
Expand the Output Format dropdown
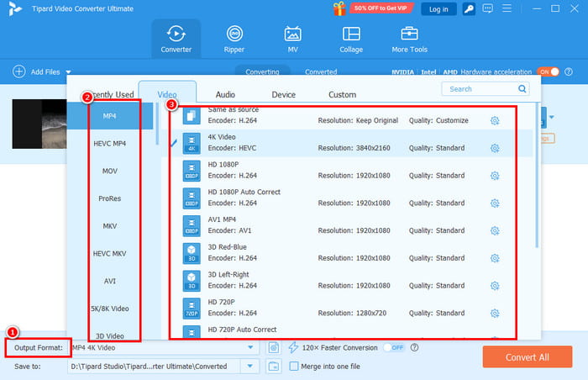(x=250, y=348)
